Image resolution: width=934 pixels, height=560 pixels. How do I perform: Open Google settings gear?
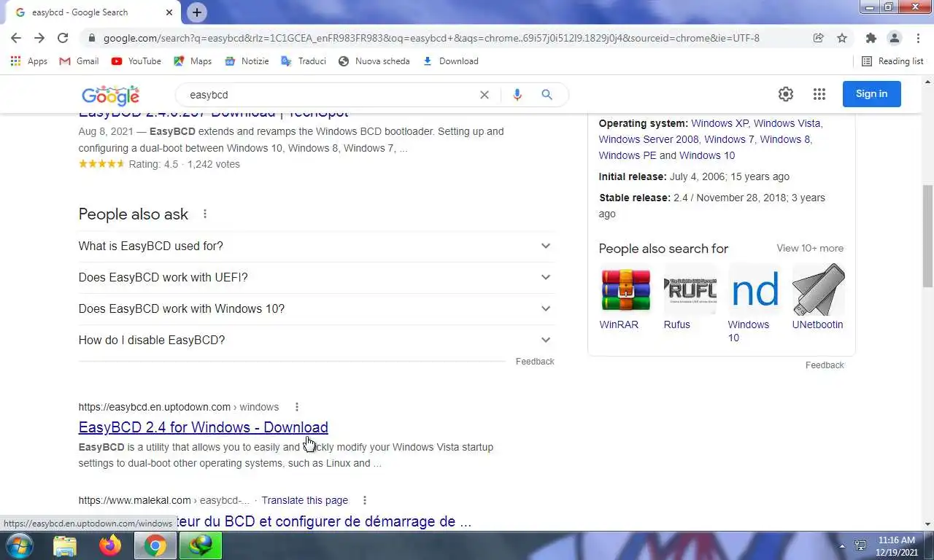(786, 94)
